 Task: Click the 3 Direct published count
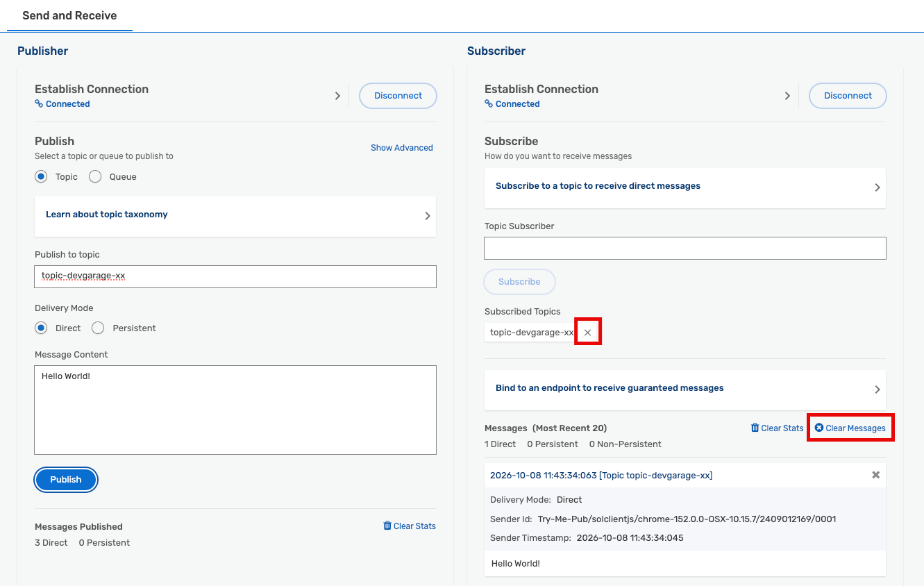(51, 543)
